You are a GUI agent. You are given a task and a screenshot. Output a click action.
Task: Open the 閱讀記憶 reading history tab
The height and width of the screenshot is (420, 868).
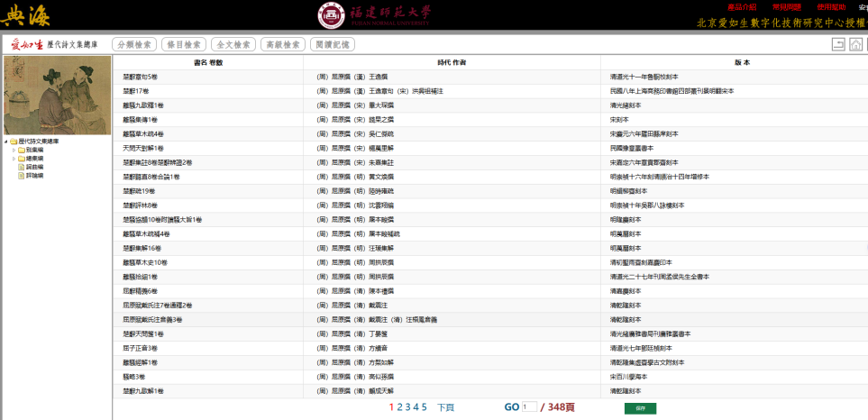click(333, 44)
